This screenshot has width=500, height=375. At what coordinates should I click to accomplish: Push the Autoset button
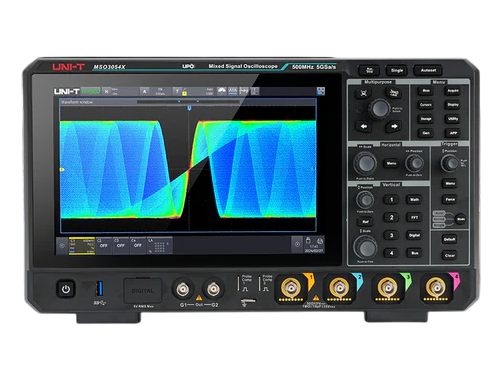pos(428,70)
